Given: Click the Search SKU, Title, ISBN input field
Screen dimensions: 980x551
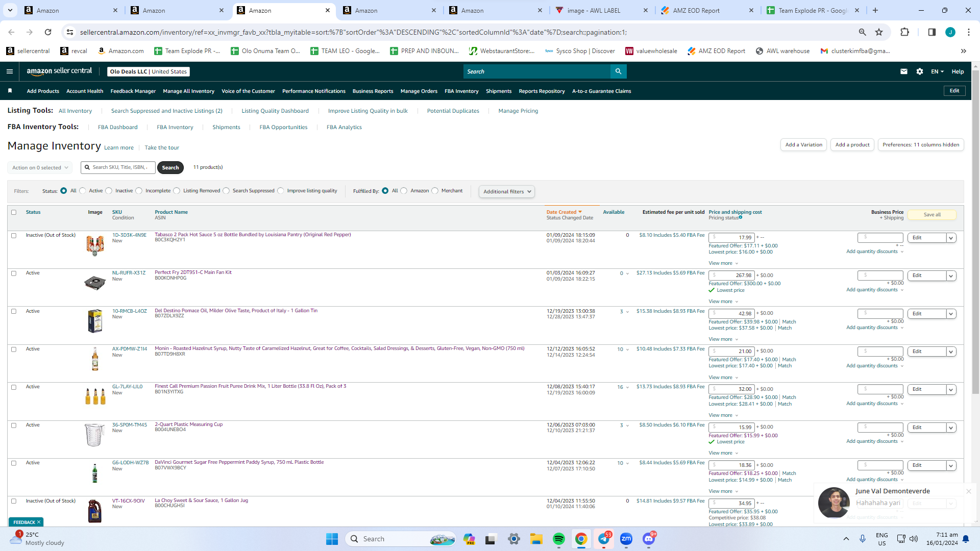Looking at the screenshot, I should point(118,167).
